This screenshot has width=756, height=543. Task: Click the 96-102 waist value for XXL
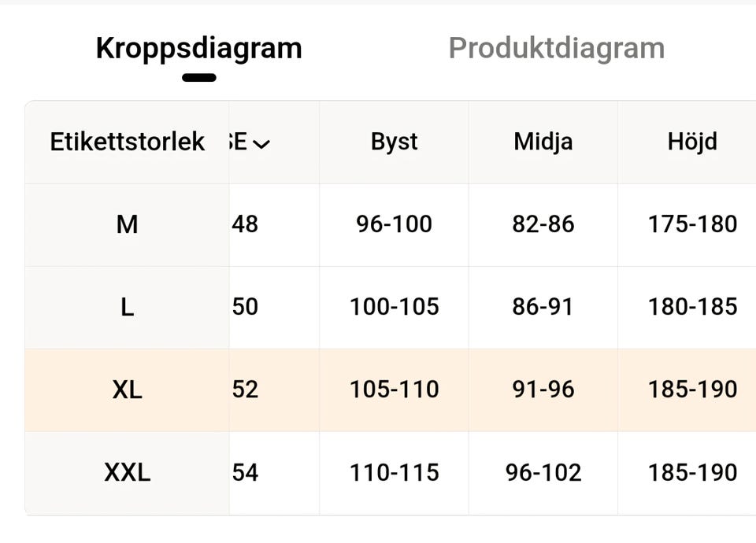coord(543,472)
